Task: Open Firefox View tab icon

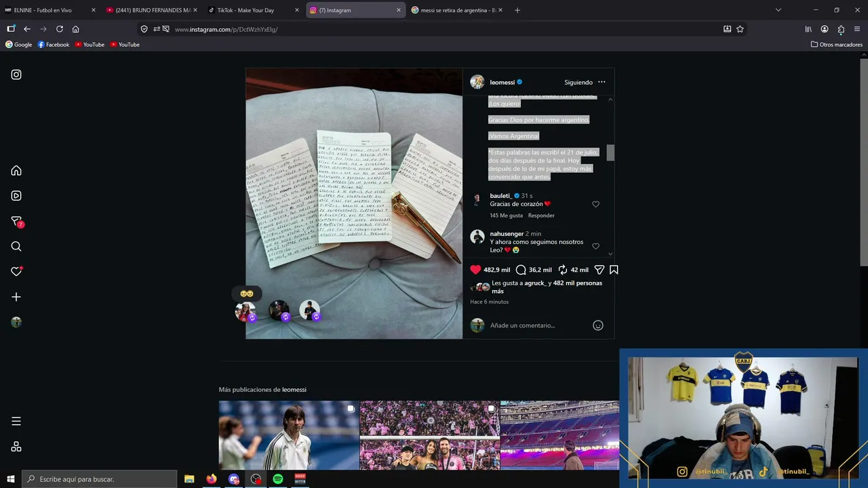Action: [11, 29]
